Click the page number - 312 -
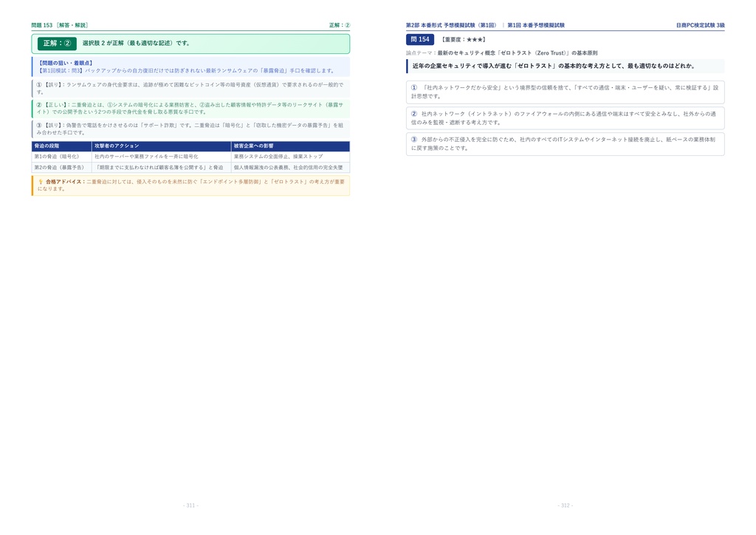This screenshot has width=756, height=535. click(566, 505)
